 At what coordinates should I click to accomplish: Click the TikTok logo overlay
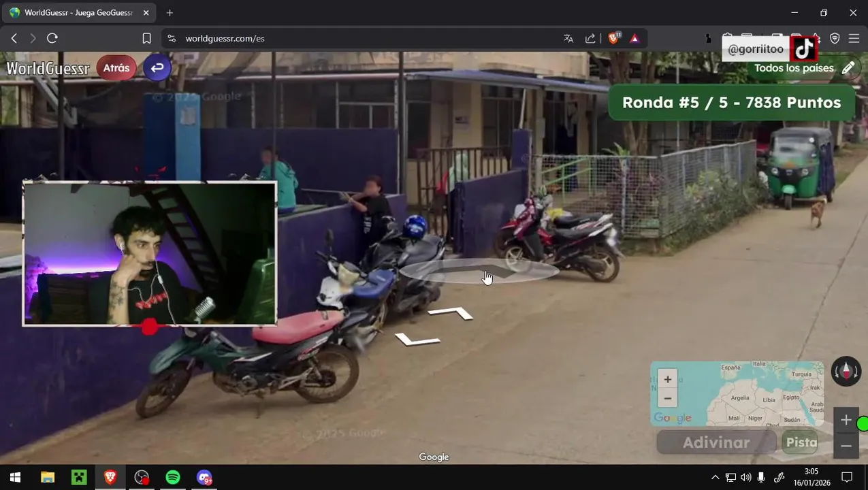pyautogui.click(x=804, y=49)
